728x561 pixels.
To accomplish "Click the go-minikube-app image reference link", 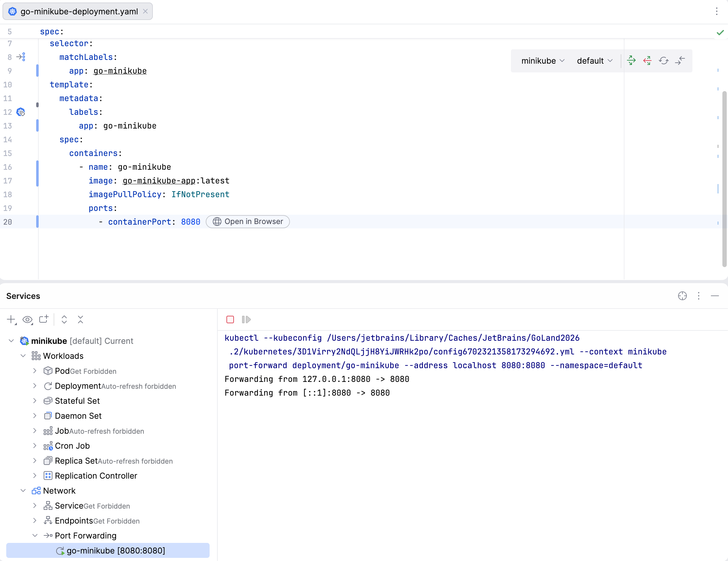I will point(159,181).
